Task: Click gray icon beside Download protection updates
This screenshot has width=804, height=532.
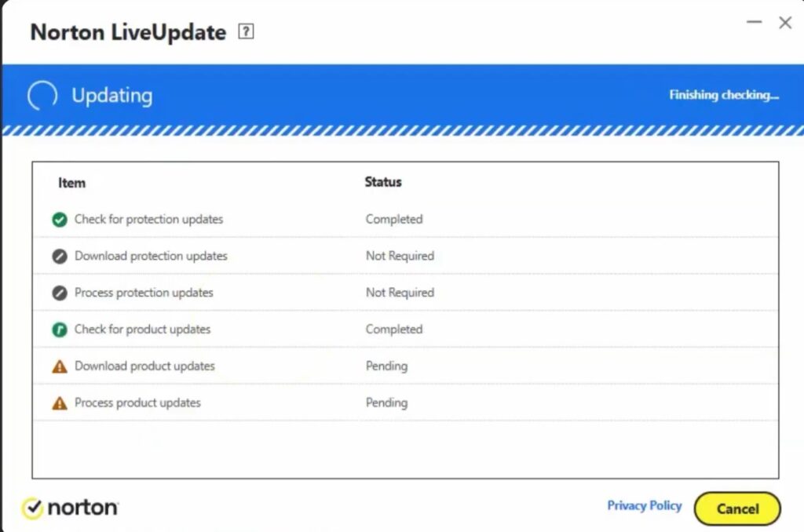Action: 60,257
